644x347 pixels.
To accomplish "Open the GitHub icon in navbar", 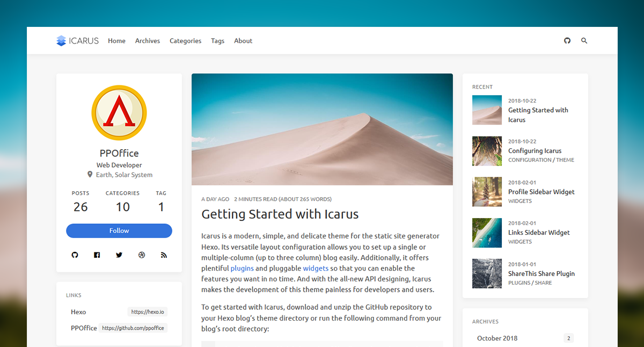I will pyautogui.click(x=567, y=41).
